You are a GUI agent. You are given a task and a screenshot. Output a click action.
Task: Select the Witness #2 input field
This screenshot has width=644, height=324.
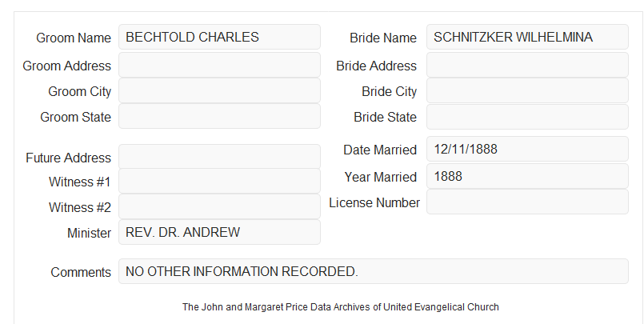219,206
